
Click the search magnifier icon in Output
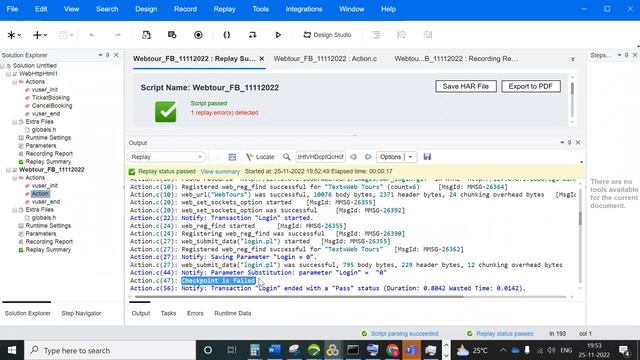click(x=287, y=157)
